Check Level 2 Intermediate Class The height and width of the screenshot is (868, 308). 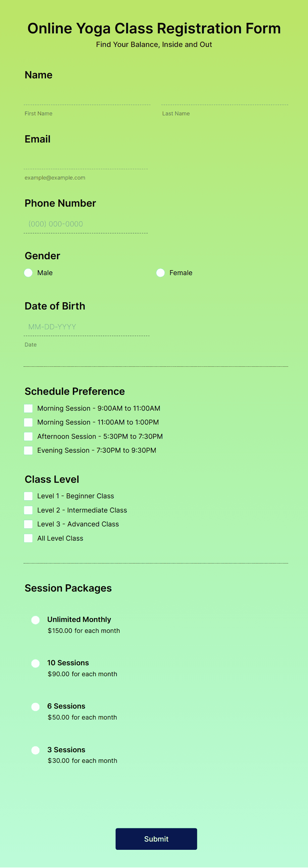click(x=28, y=510)
